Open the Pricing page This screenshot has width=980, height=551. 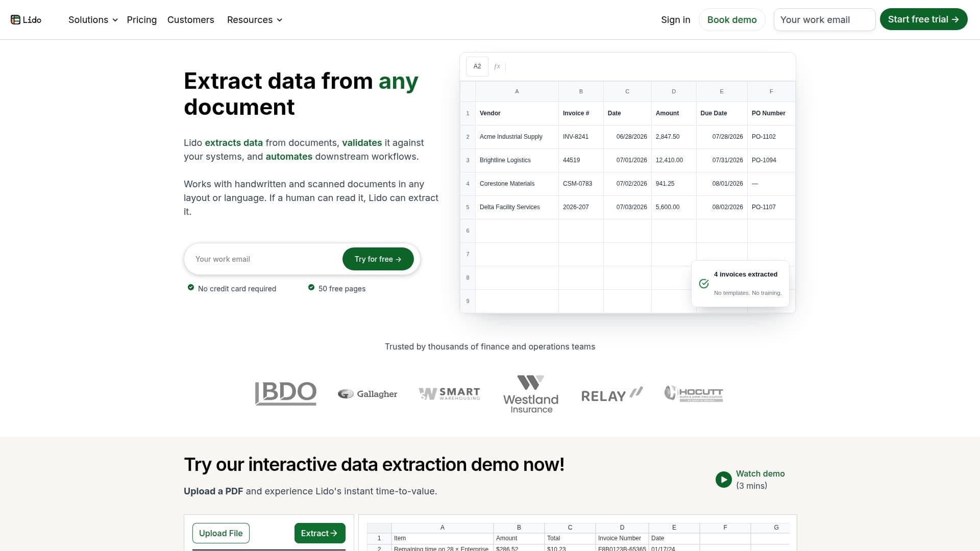pos(142,20)
